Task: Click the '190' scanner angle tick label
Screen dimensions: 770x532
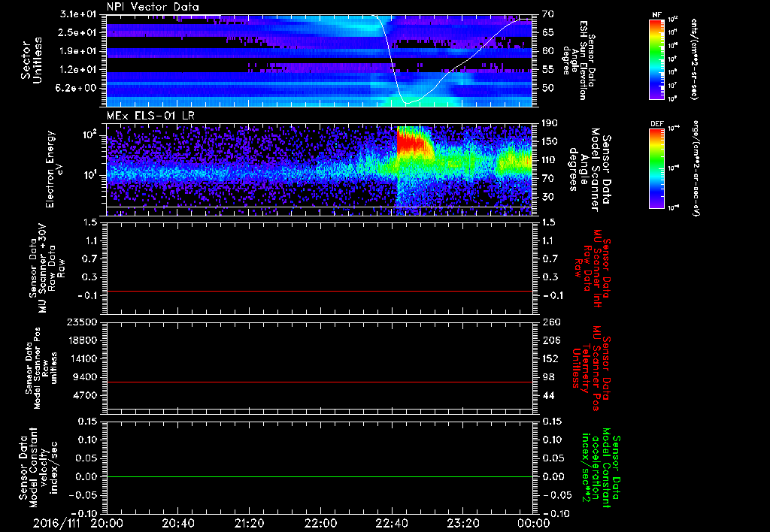Action: coord(550,123)
